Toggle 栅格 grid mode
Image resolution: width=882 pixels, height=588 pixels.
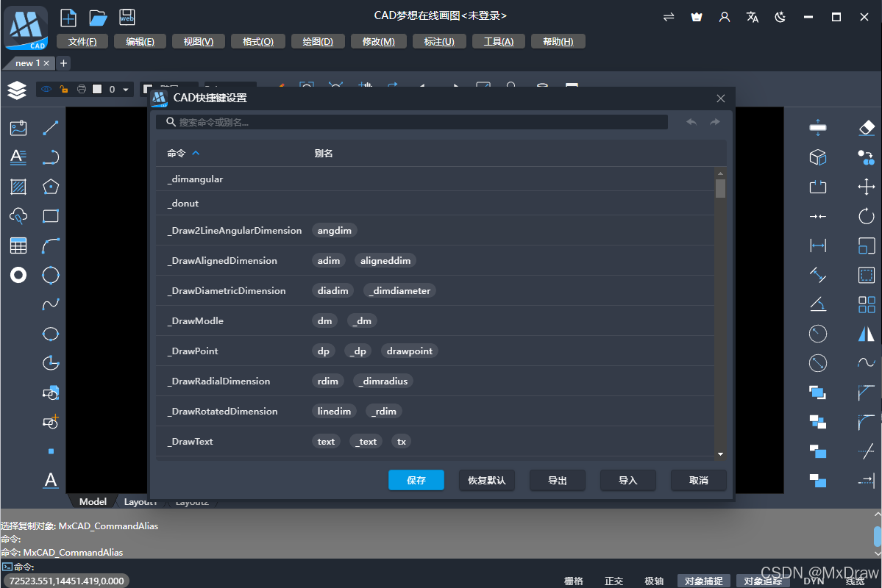[x=574, y=581]
